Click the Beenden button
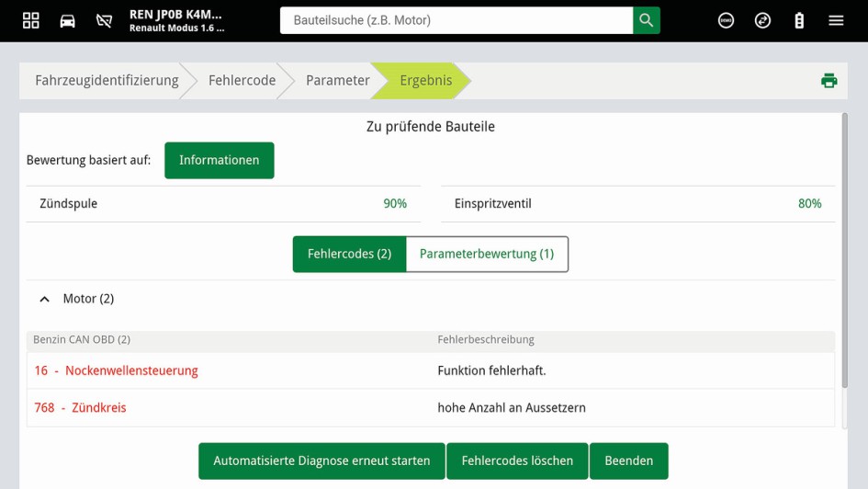This screenshot has height=489, width=868. (x=629, y=461)
